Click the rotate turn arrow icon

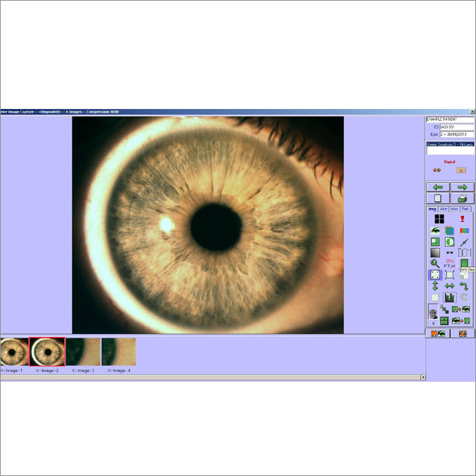(464, 286)
